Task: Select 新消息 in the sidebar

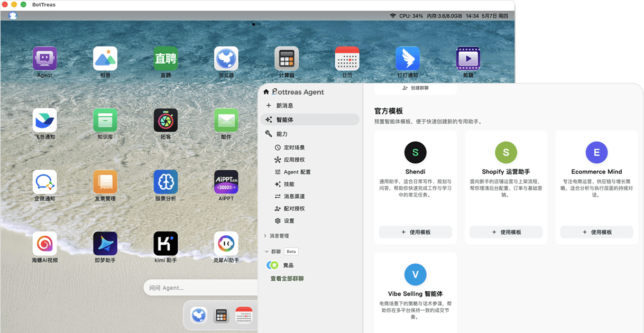Action: pyautogui.click(x=310, y=106)
